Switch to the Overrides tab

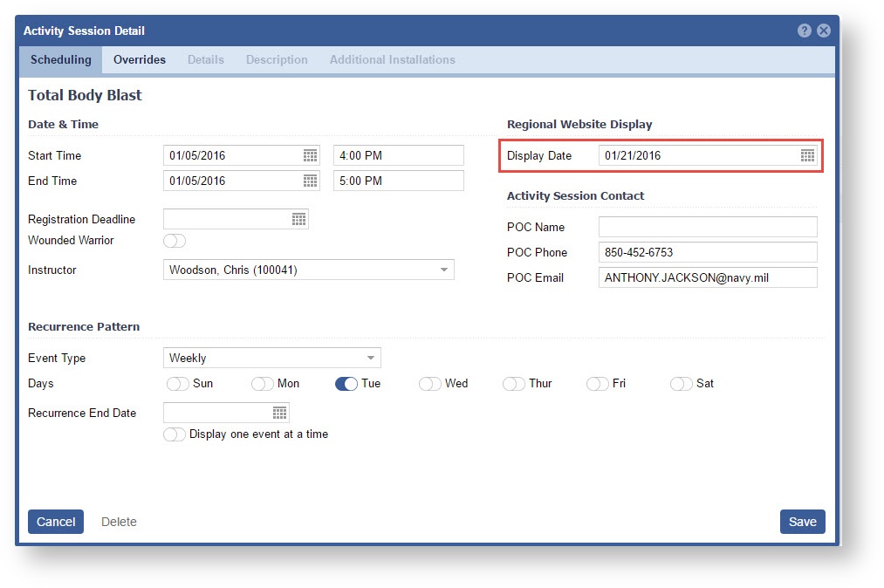tap(140, 59)
